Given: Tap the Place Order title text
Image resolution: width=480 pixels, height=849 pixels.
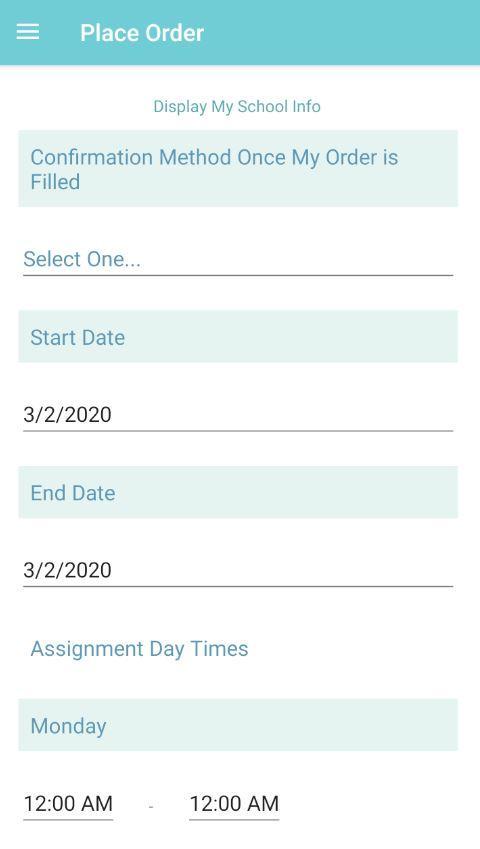Looking at the screenshot, I should [x=142, y=33].
